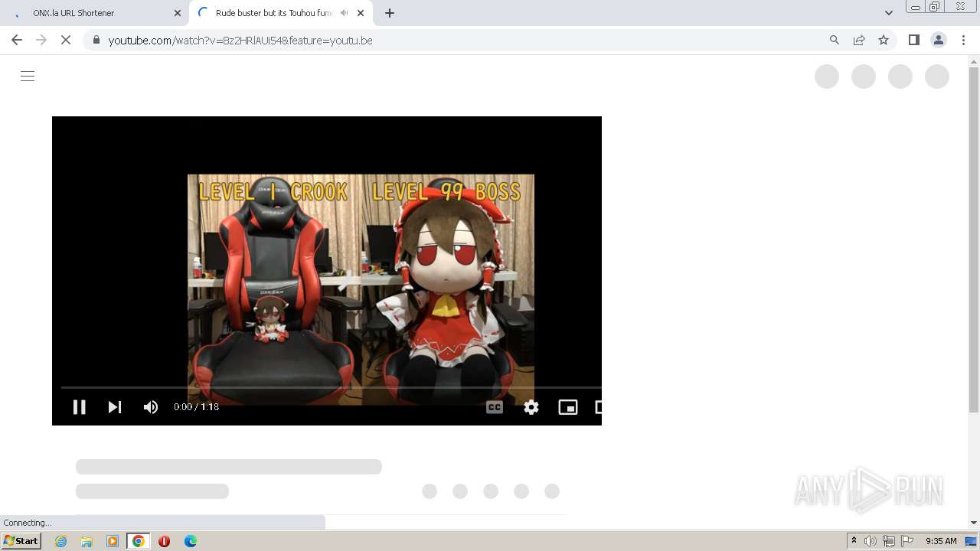Open a new browser tab
Screen dimensions: 980x551
pos(390,13)
